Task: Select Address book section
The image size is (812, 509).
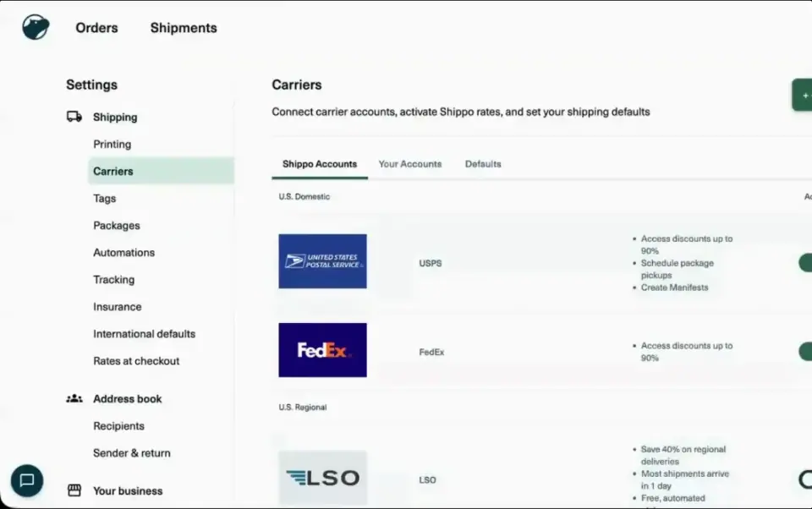Action: pyautogui.click(x=128, y=399)
